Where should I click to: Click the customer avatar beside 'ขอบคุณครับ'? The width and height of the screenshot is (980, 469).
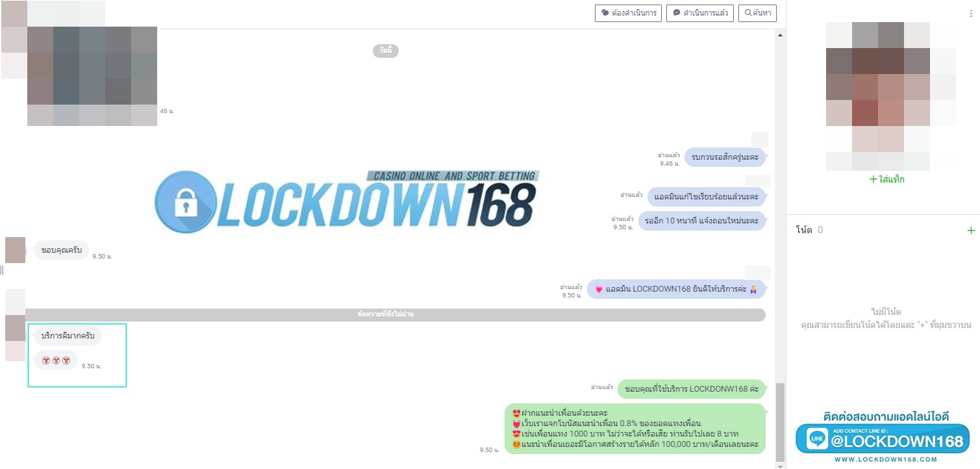click(x=15, y=250)
